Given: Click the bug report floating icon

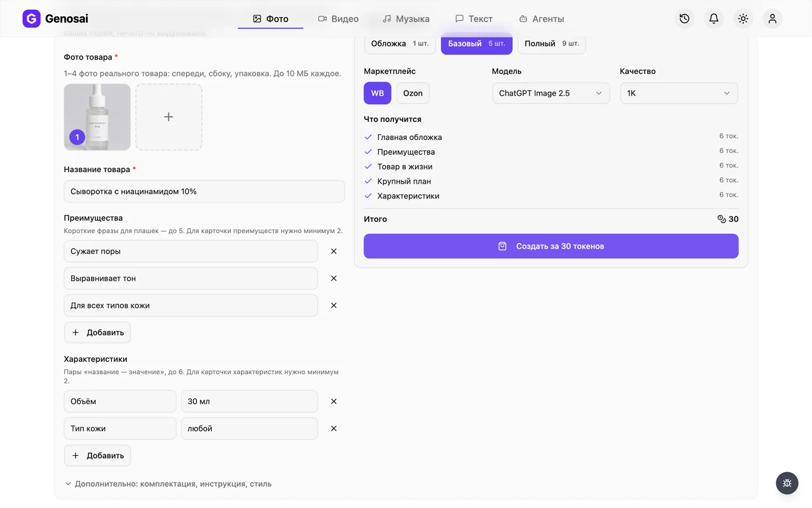Looking at the screenshot, I should 787,483.
